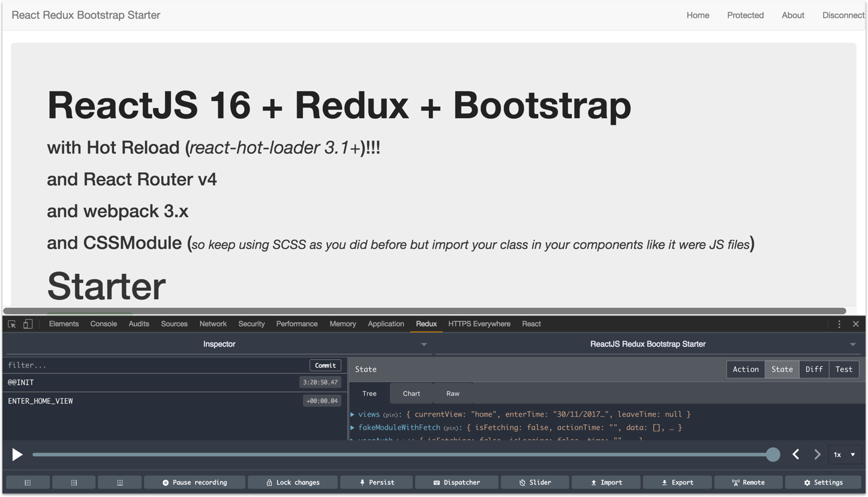Click the play button in slider bar
868x497 pixels.
[17, 454]
